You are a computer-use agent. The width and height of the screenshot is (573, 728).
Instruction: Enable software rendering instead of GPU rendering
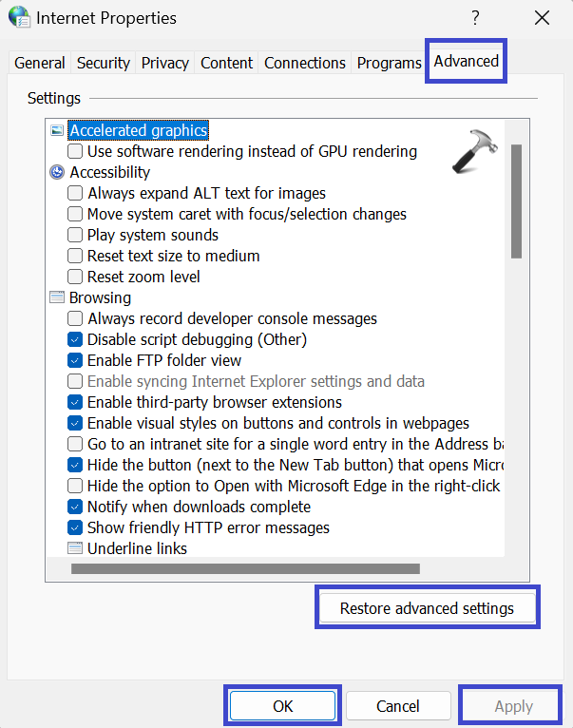pos(75,151)
